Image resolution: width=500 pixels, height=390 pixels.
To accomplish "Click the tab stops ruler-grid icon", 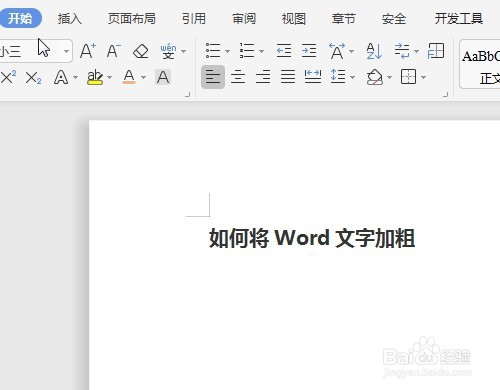I will click(x=436, y=51).
